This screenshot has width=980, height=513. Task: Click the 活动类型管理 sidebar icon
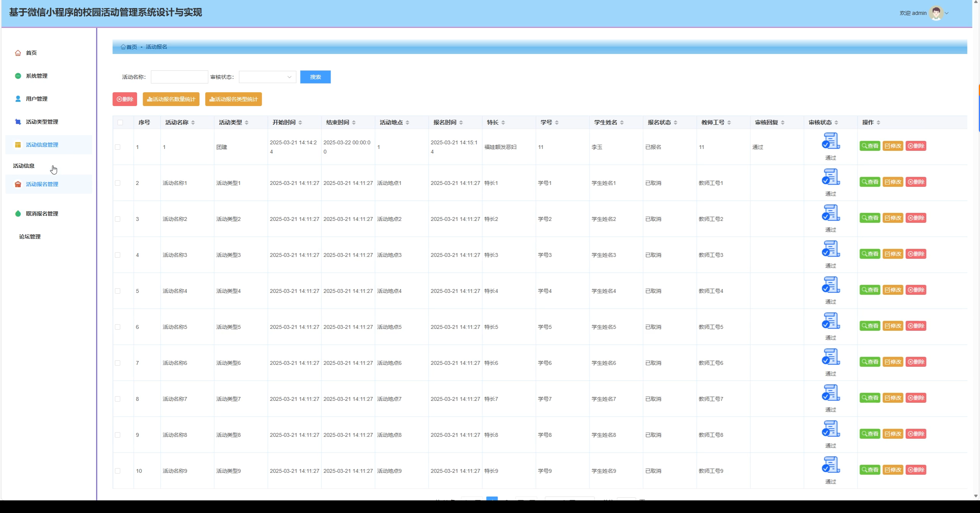[18, 122]
